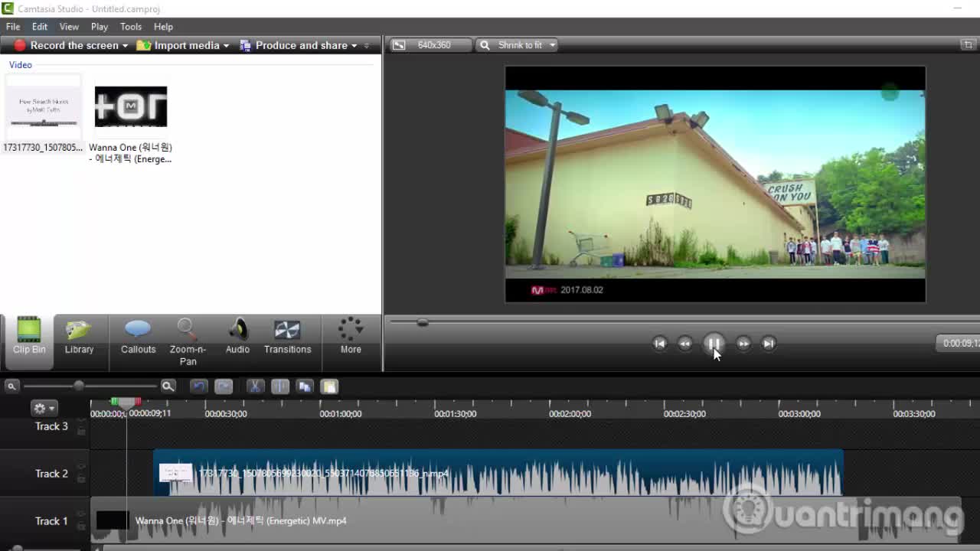Image resolution: width=980 pixels, height=551 pixels.
Task: Expand Produce and share dropdown
Action: (354, 46)
